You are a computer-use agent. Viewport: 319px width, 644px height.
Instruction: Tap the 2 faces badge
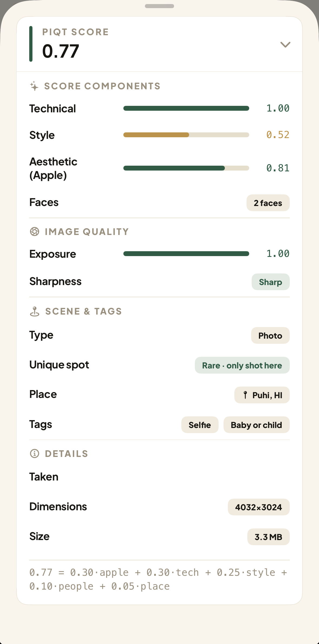point(268,203)
